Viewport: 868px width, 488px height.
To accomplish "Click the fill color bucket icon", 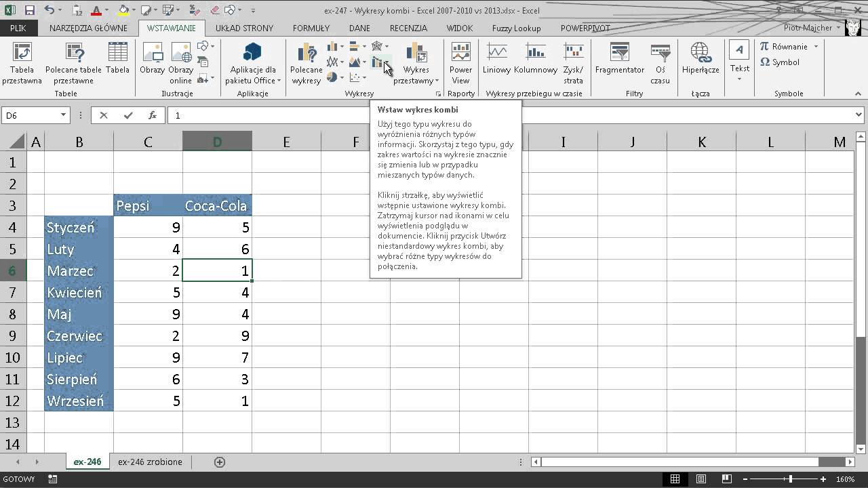I will click(123, 10).
